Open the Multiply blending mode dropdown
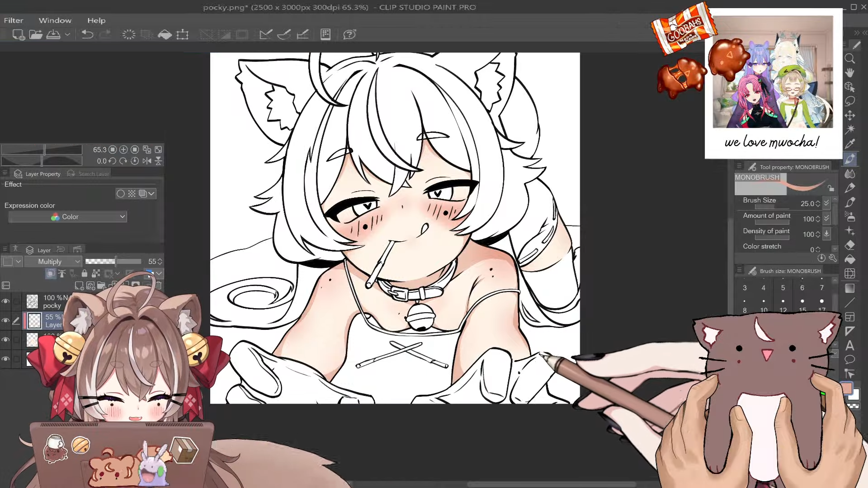 click(x=53, y=262)
